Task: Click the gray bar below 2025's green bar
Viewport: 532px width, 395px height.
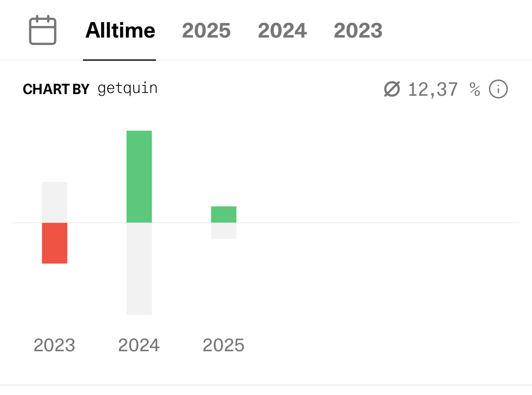Action: pyautogui.click(x=224, y=231)
